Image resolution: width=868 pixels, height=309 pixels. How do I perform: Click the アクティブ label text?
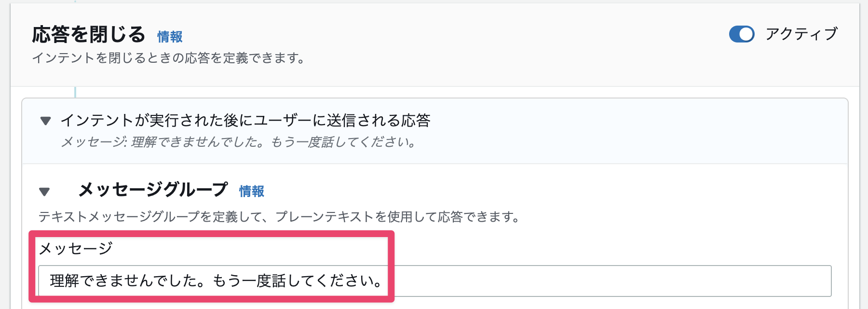pyautogui.click(x=801, y=34)
